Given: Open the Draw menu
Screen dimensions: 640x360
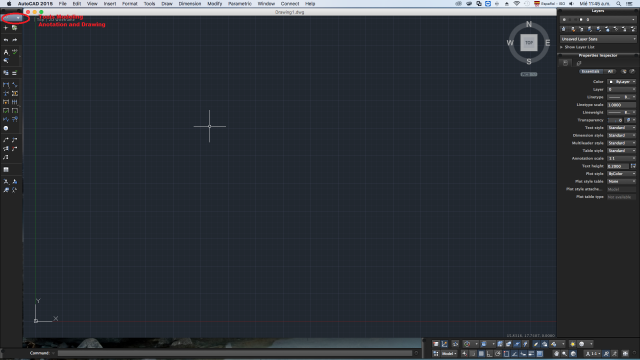Looking at the screenshot, I should click(x=167, y=4).
